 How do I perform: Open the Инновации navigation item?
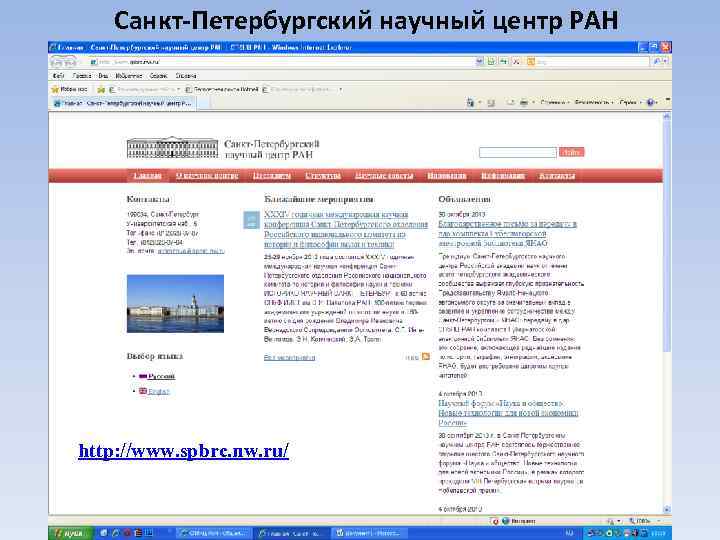click(x=447, y=176)
